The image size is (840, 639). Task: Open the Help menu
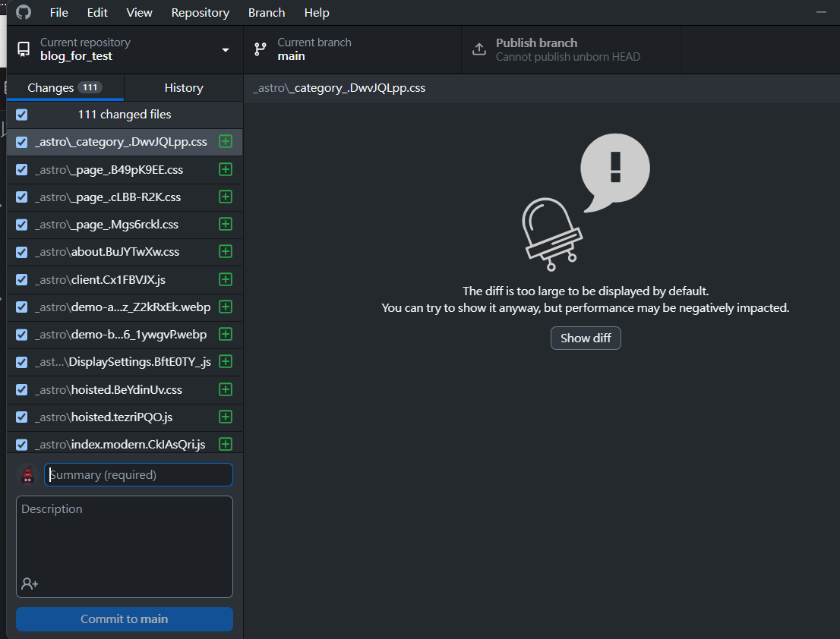[317, 12]
